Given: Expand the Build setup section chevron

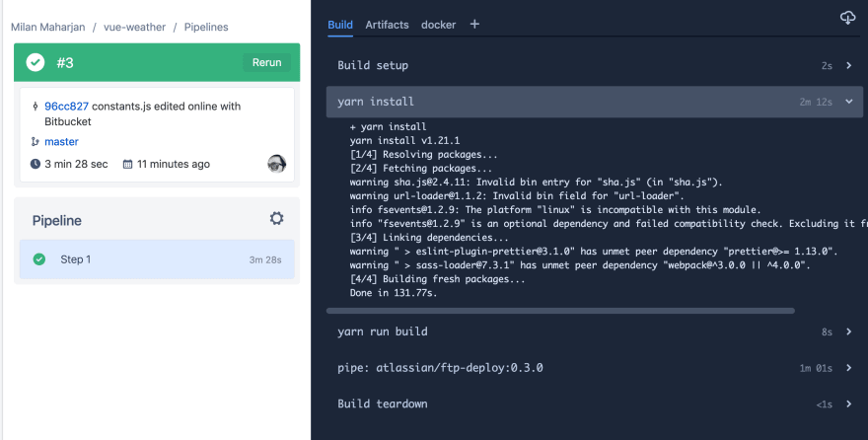Looking at the screenshot, I should [x=848, y=65].
